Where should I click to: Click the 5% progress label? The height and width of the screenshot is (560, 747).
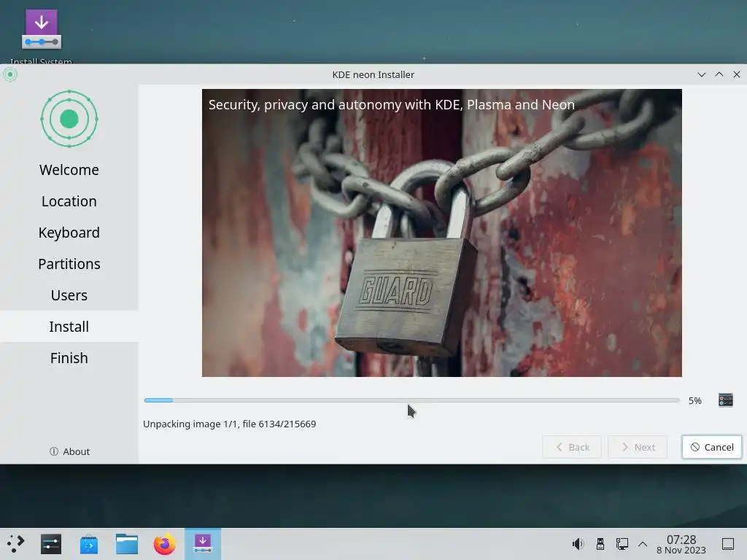[x=694, y=401]
